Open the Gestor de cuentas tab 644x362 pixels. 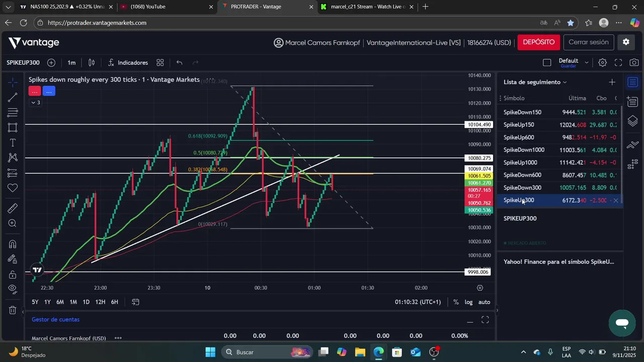pyautogui.click(x=55, y=320)
